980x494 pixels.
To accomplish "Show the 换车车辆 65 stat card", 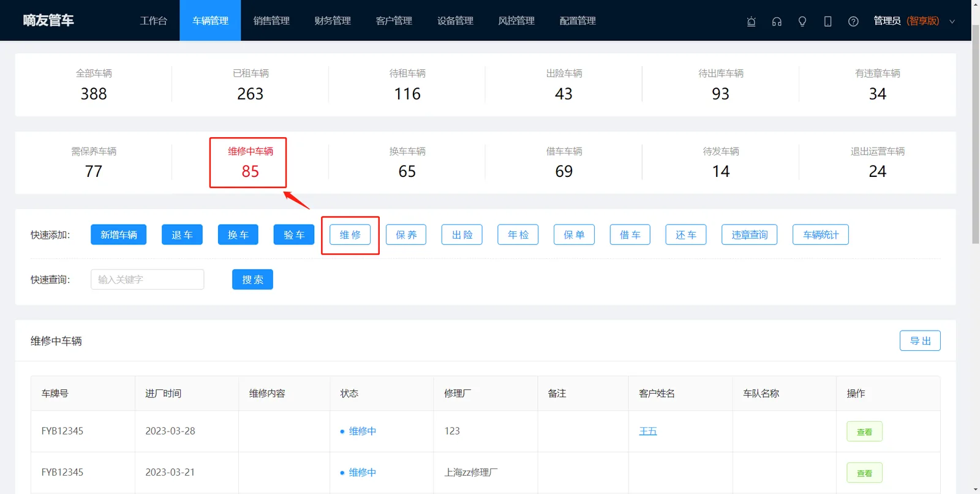I will point(407,162).
